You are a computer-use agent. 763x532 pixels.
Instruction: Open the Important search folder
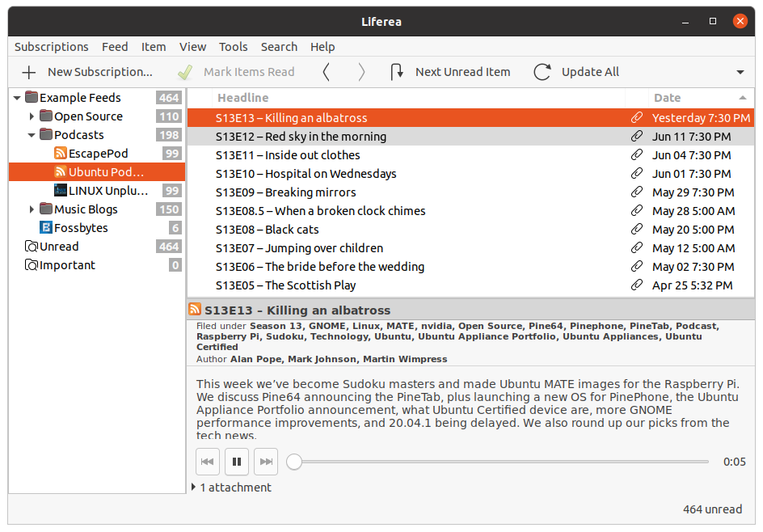[x=97, y=264]
